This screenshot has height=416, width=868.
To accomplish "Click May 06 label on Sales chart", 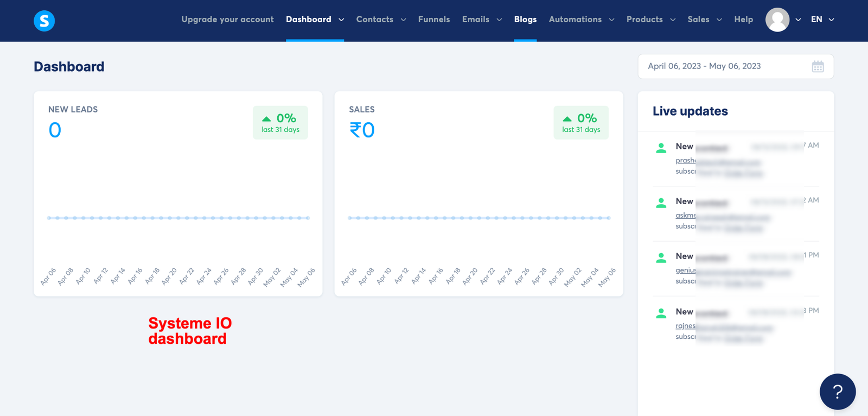I will click(607, 277).
